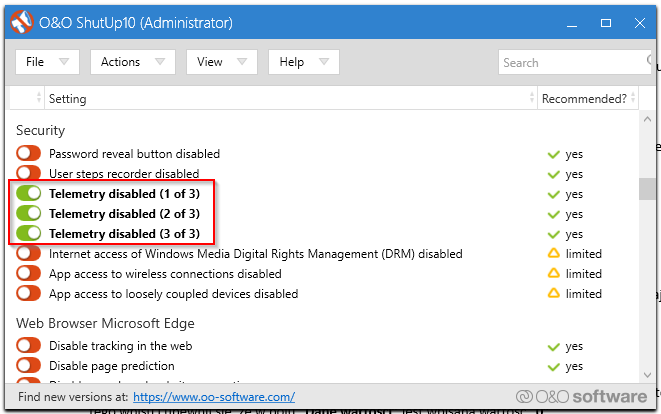Click the green check next to Password reveal button row

pyautogui.click(x=554, y=154)
